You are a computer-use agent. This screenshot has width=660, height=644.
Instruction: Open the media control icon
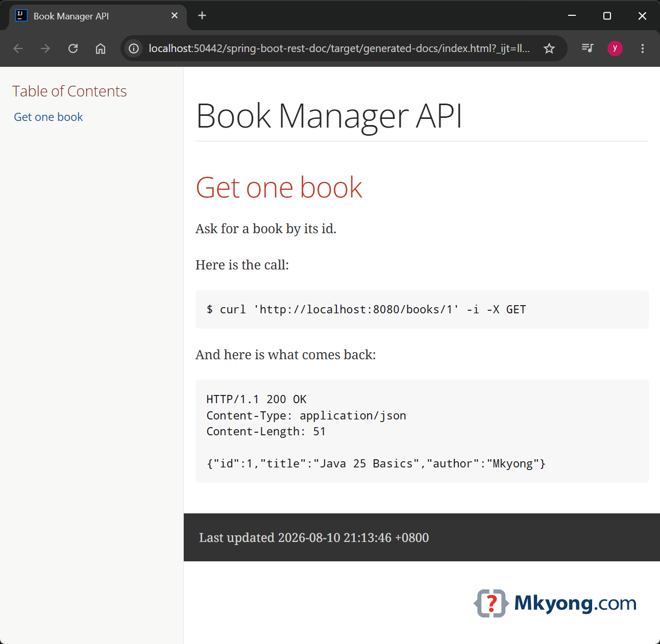[x=588, y=48]
